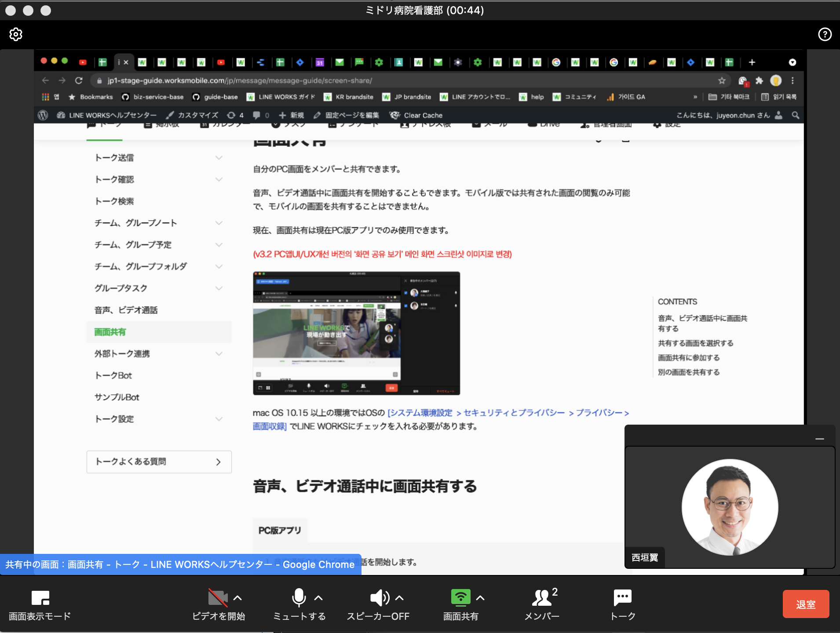Image resolution: width=840 pixels, height=633 pixels.
Task: Minimize the 西垣翼 participant video panel
Action: point(819,439)
